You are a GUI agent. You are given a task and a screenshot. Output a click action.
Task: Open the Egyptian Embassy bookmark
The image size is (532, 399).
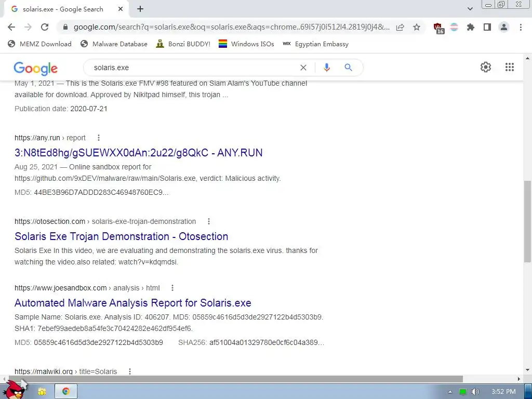point(315,44)
